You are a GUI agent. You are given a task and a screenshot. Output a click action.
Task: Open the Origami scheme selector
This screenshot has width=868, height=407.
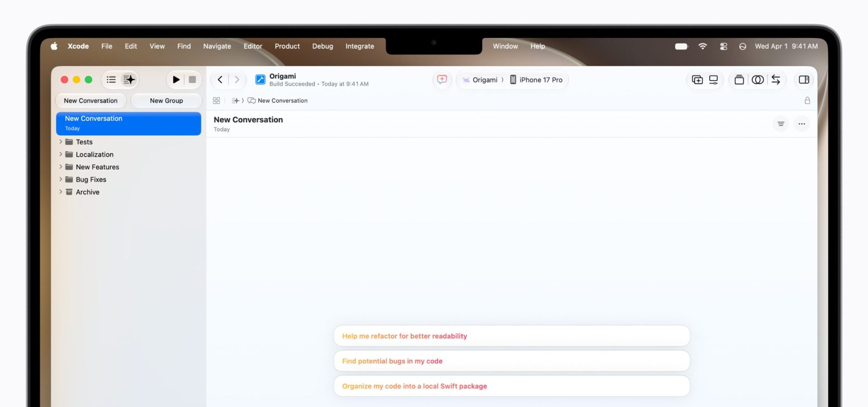click(480, 80)
